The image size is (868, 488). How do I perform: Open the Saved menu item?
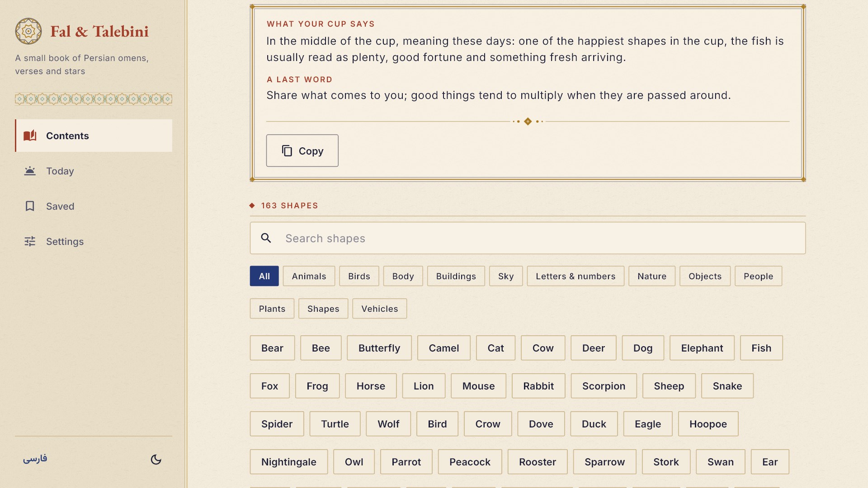[x=94, y=206]
